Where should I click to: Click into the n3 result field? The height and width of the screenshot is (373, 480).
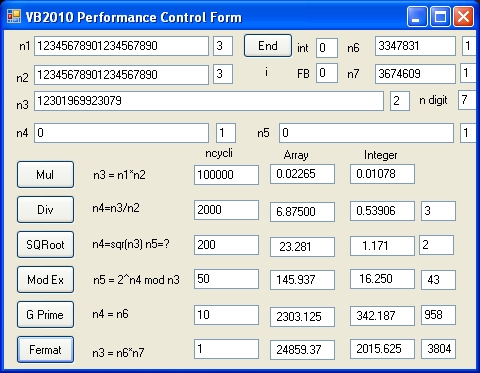tap(209, 101)
